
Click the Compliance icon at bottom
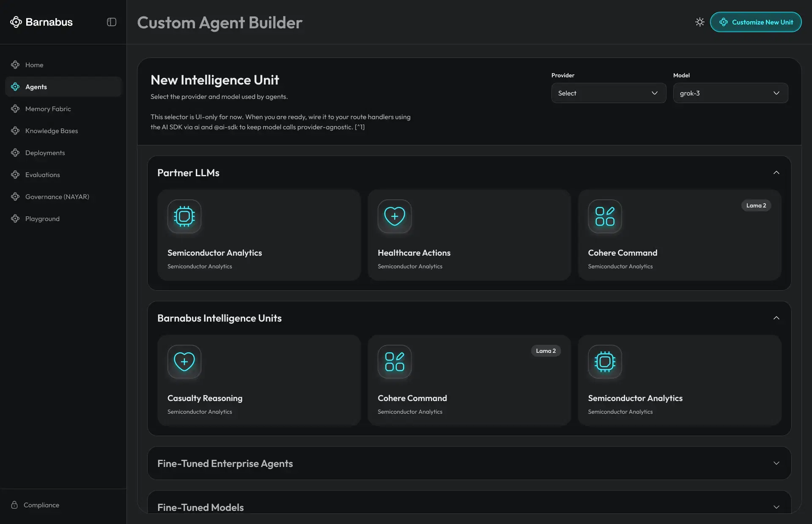pyautogui.click(x=15, y=505)
